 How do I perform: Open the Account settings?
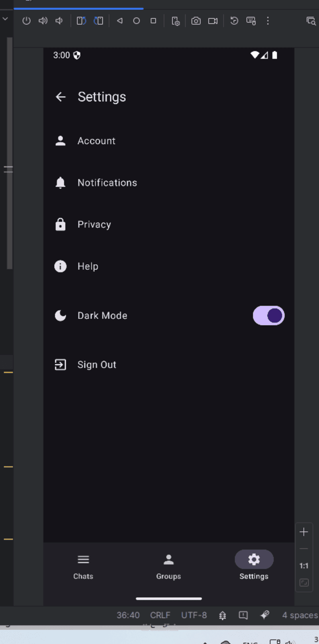(x=96, y=141)
